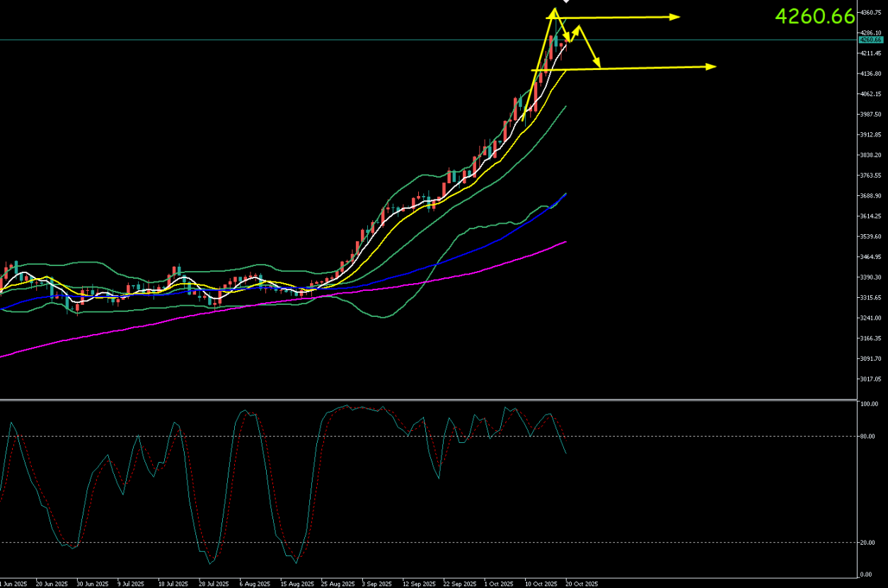This screenshot has width=888, height=588.
Task: Click the 4360.75 price axis label
Action: [x=868, y=13]
